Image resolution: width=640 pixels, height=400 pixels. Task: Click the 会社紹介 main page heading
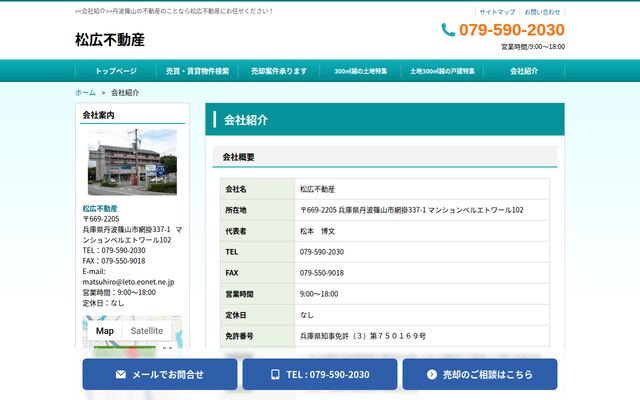(246, 120)
